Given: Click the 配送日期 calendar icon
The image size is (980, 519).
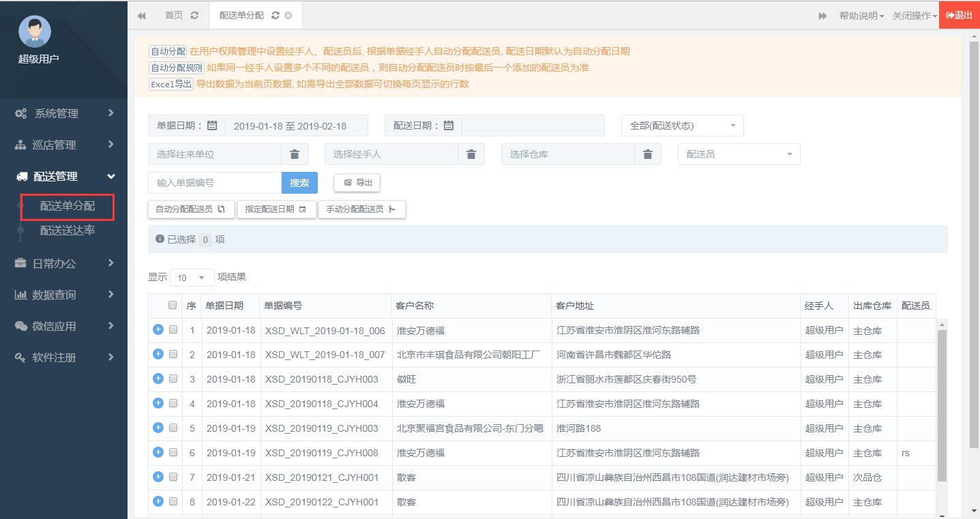Looking at the screenshot, I should (449, 125).
